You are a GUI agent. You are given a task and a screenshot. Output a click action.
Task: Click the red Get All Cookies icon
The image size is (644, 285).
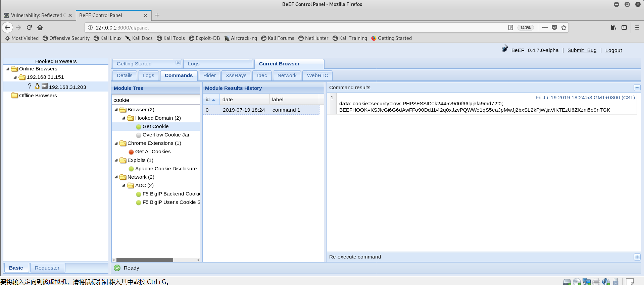131,152
